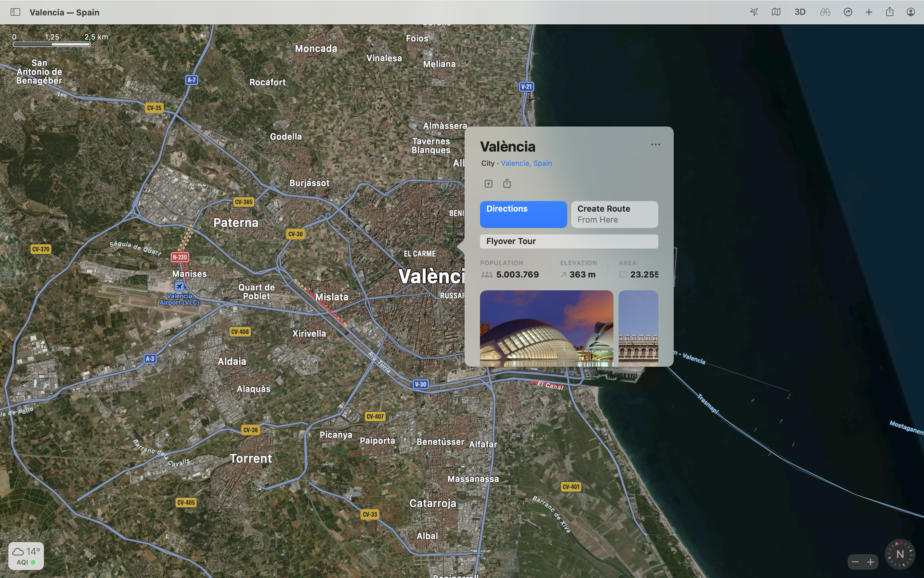Start the Flyover Tour
This screenshot has height=578, width=924.
point(569,241)
